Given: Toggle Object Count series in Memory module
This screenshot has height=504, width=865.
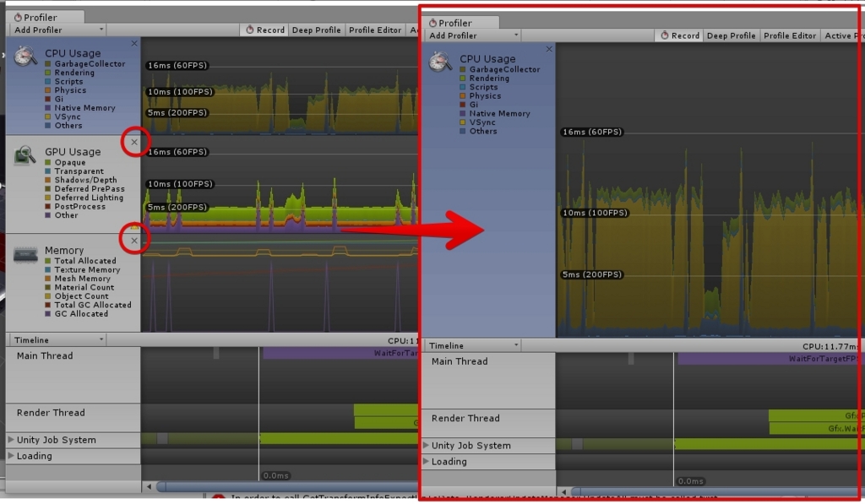Looking at the screenshot, I should pos(48,296).
